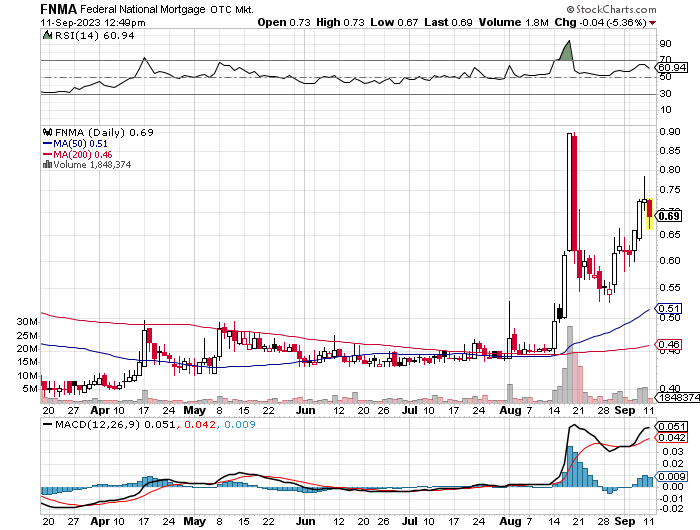The image size is (700, 530).
Task: Click the Chg -0.04 (-5.36%) value
Action: (600, 22)
